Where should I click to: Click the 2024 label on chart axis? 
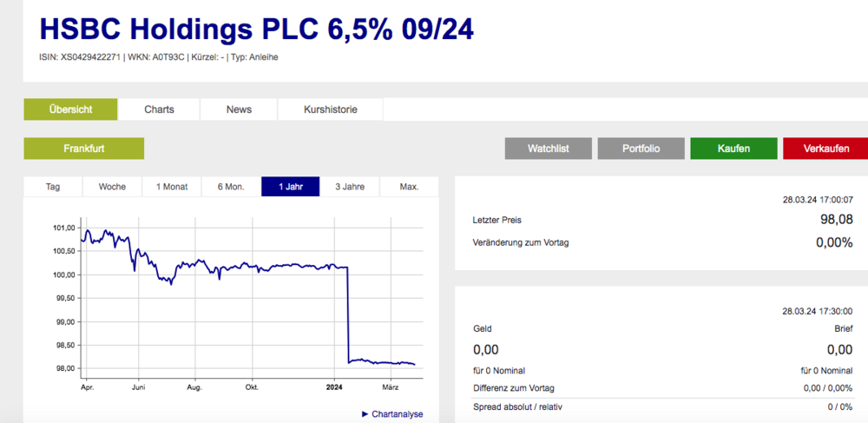click(x=335, y=387)
